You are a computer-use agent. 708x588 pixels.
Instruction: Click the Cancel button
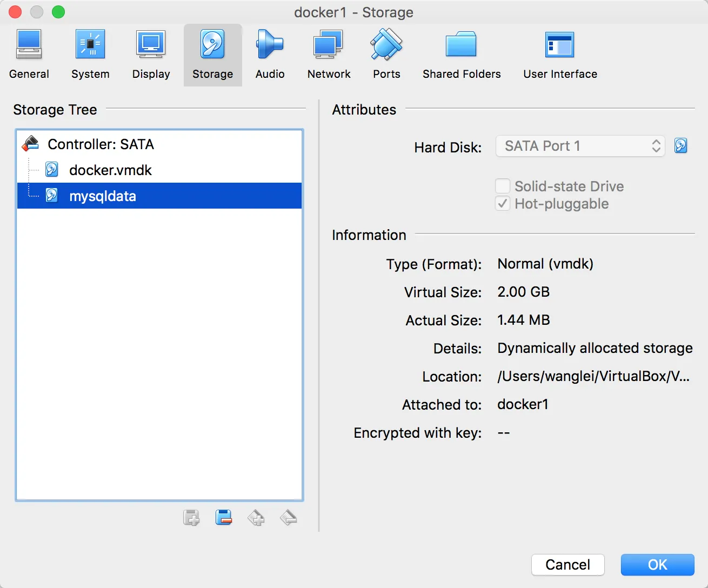[x=567, y=565]
